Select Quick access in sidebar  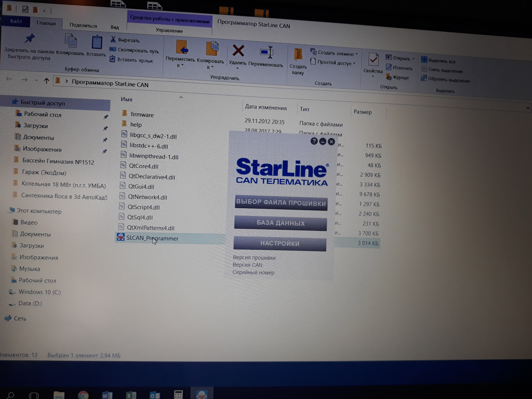pos(43,103)
